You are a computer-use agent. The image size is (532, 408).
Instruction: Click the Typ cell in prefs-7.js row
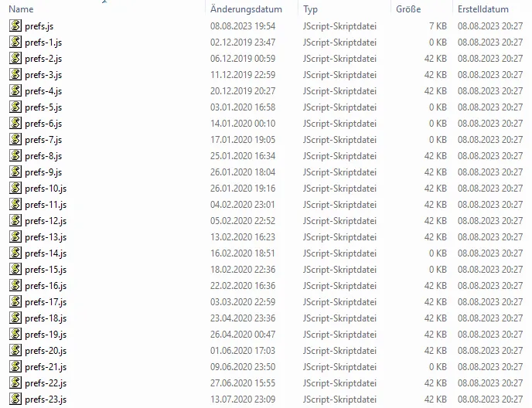tap(339, 140)
